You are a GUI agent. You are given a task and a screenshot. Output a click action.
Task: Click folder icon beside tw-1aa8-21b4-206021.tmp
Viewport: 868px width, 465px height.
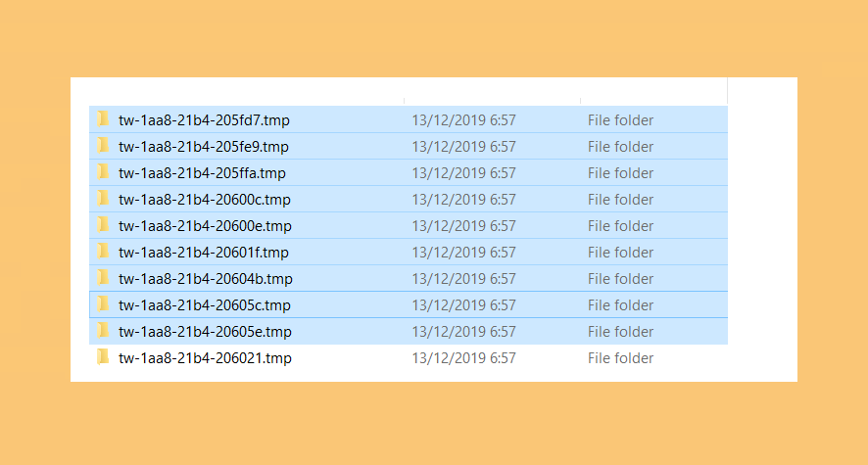(x=103, y=357)
